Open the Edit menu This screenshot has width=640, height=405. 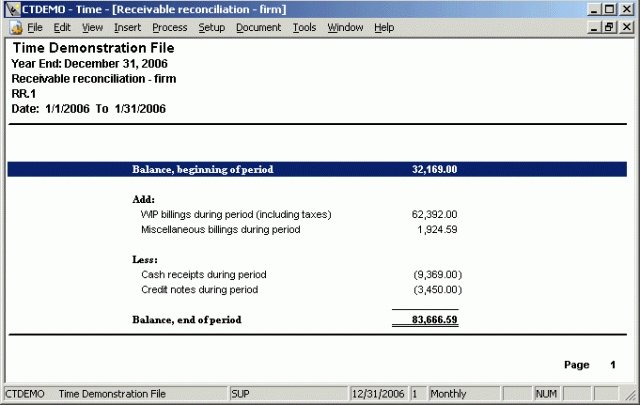point(62,27)
